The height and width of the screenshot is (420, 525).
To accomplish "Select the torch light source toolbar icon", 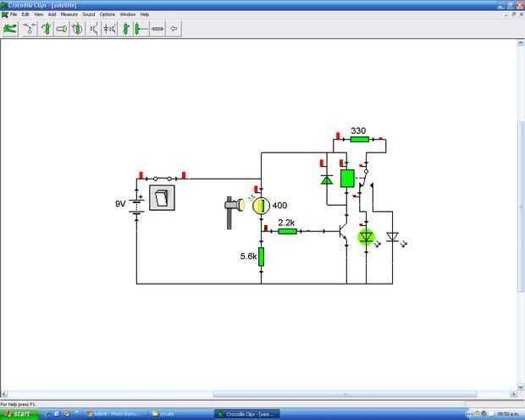I will (62, 29).
